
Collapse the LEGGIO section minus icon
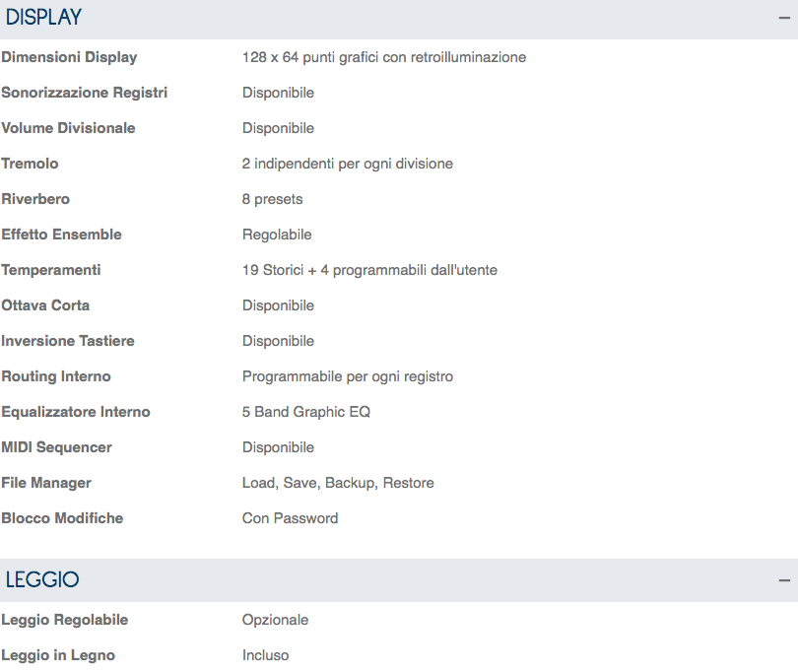click(x=784, y=580)
